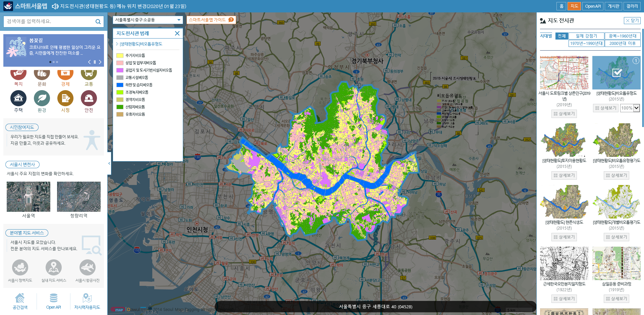Viewport: 644px width, 315px height.
Task: Open the 환경 environment category icon
Action: click(42, 98)
